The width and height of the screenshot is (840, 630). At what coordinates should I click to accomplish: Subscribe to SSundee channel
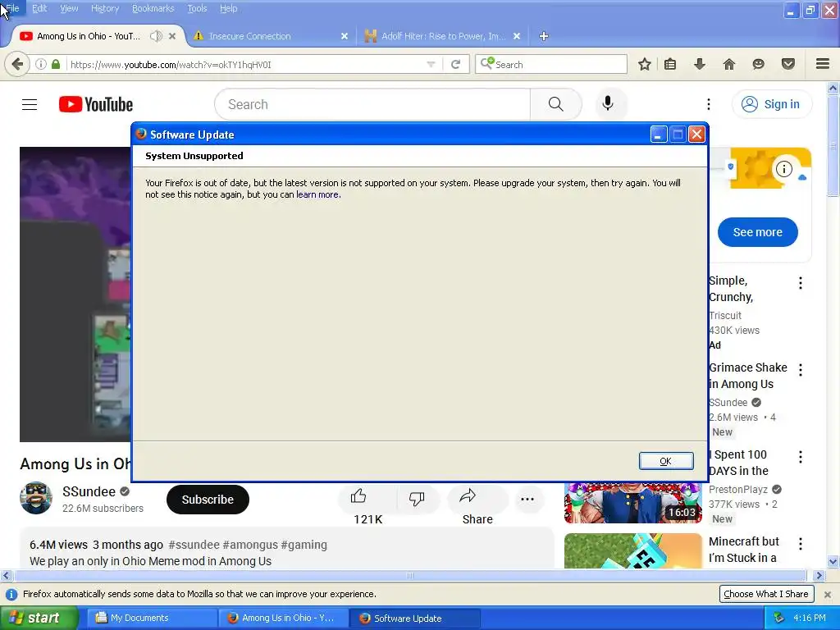pos(208,500)
